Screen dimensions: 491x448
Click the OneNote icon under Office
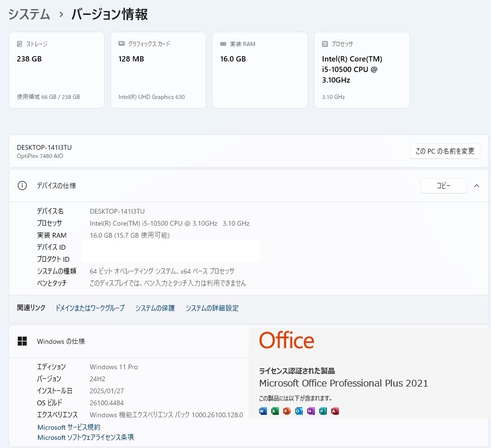pyautogui.click(x=311, y=411)
